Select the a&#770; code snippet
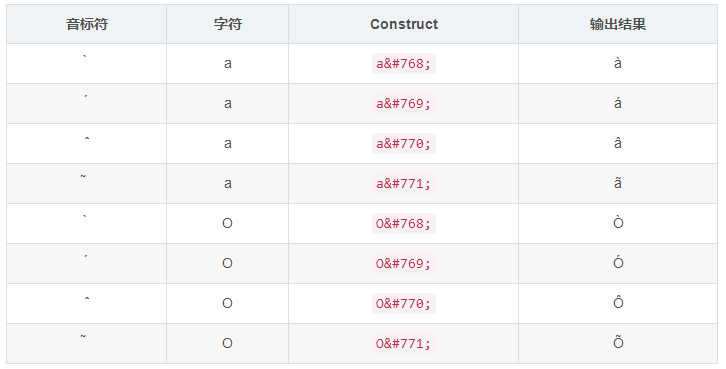This screenshot has width=726, height=369. click(403, 144)
